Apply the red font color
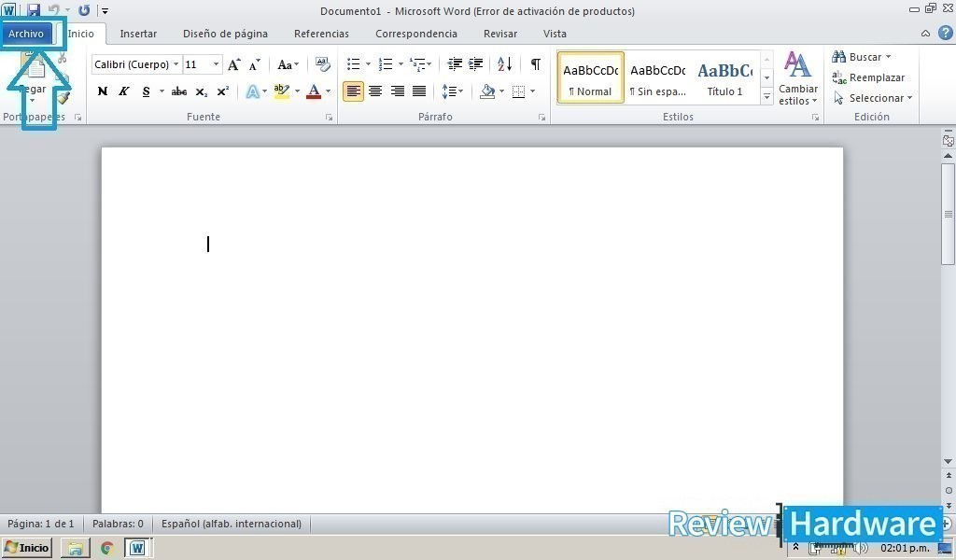This screenshot has width=956, height=560. click(314, 91)
